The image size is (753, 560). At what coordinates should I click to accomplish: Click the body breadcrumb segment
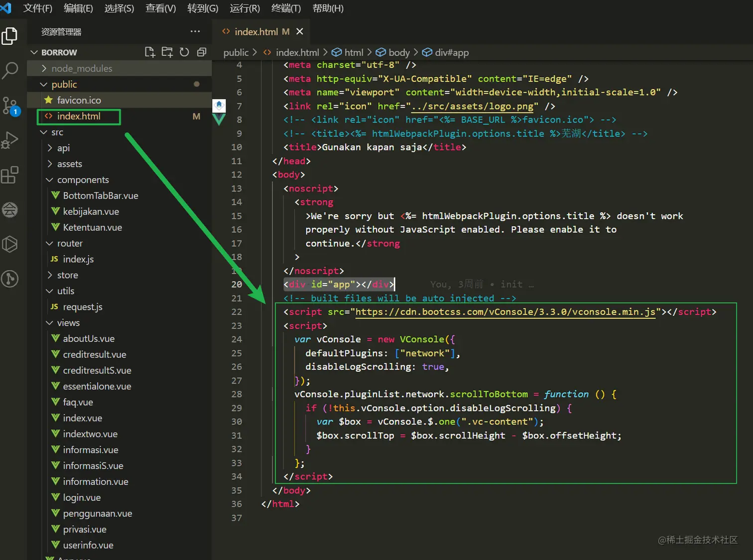(x=398, y=52)
